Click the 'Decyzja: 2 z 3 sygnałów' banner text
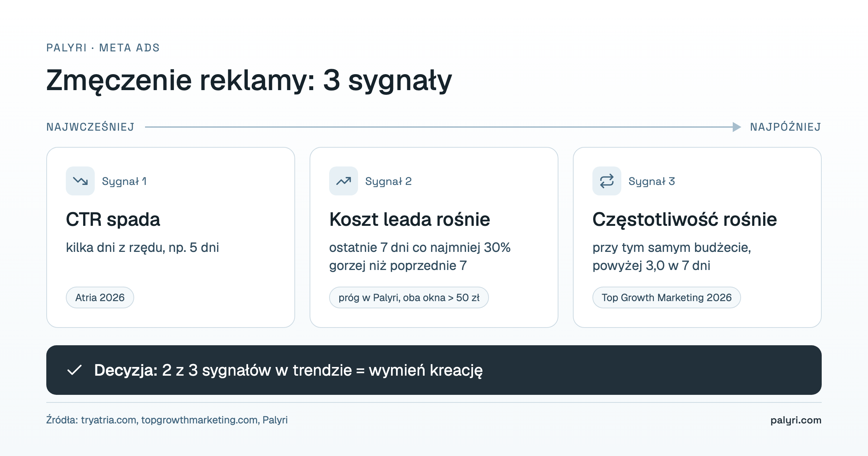 point(288,371)
